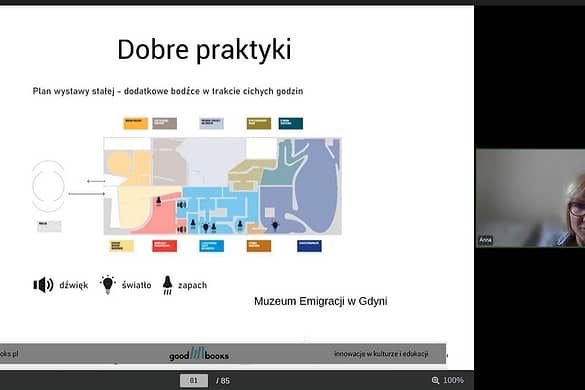This screenshot has height=390, width=585.
Task: Click the red legend swatch below the map
Action: pyautogui.click(x=165, y=246)
